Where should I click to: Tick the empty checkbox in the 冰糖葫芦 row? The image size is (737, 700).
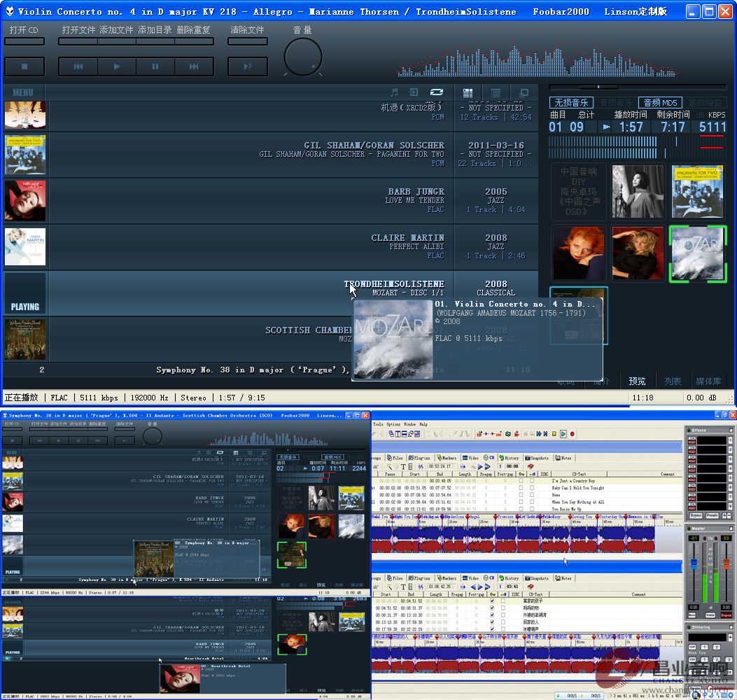pyautogui.click(x=503, y=629)
